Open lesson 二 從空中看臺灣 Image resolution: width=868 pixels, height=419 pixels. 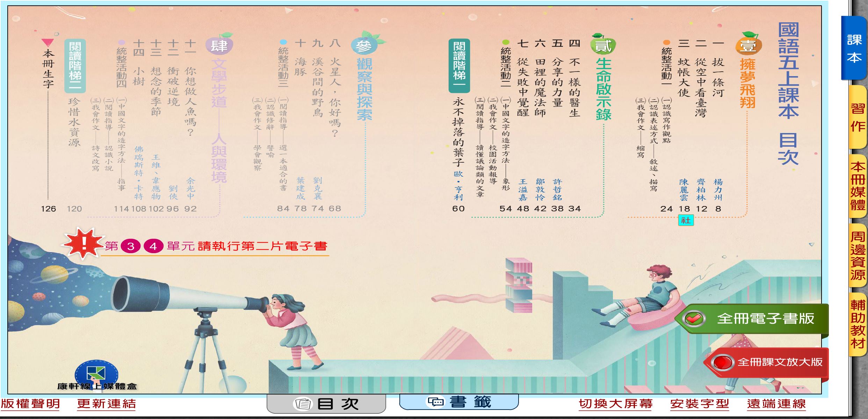pos(701,78)
